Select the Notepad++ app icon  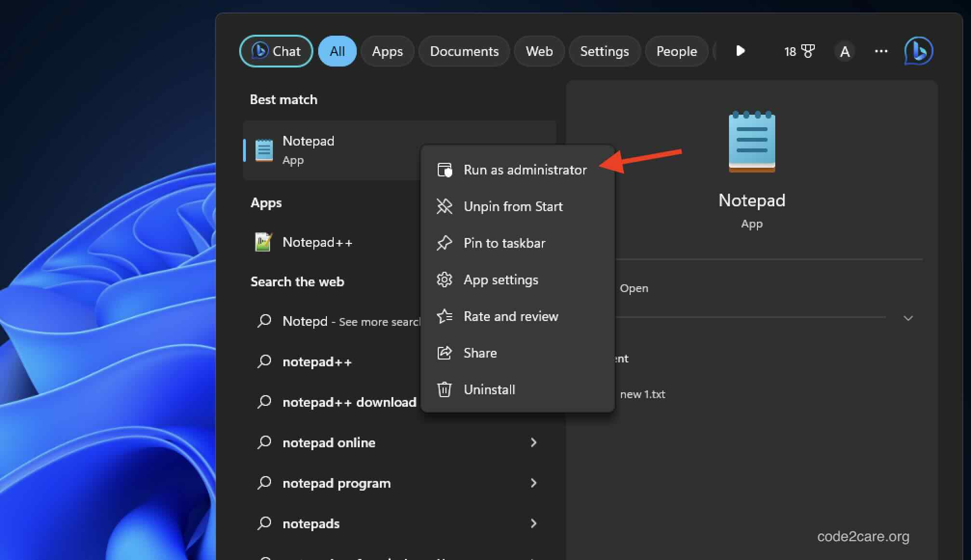point(263,242)
